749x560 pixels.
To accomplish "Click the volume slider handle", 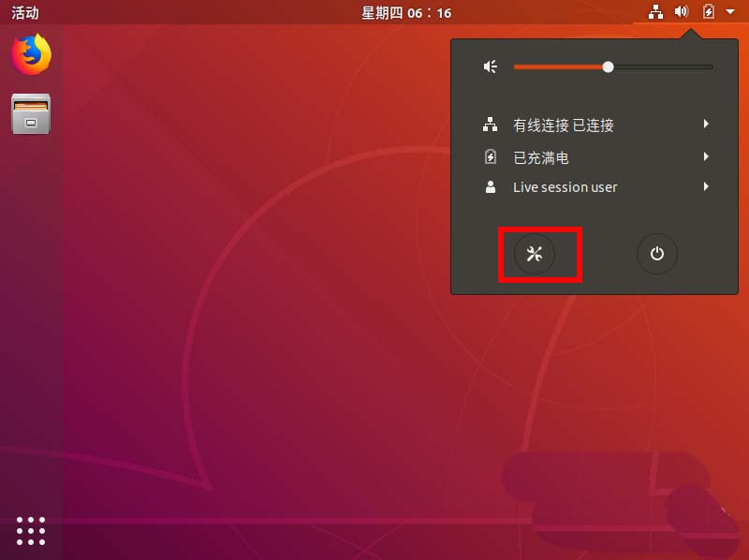I will click(x=608, y=66).
